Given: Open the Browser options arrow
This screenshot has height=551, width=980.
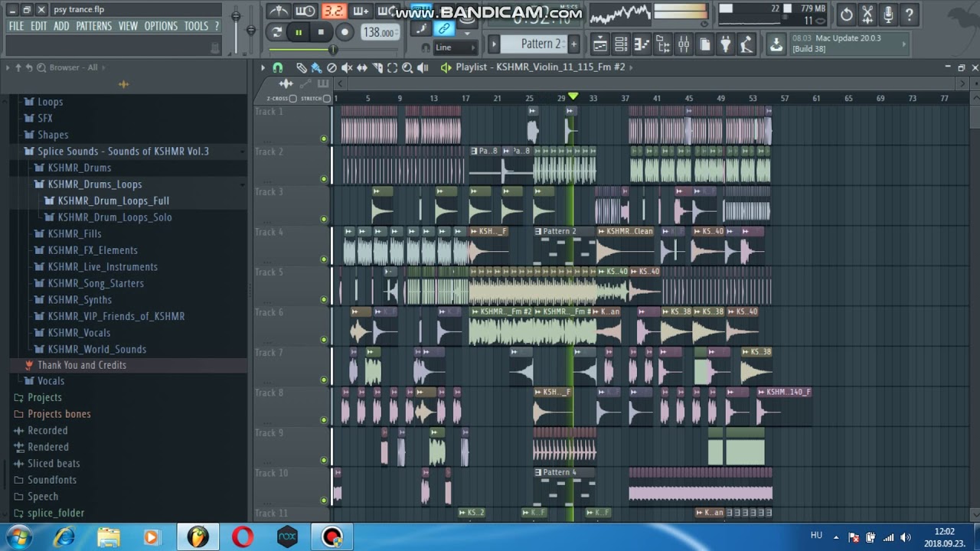Looking at the screenshot, I should click(x=8, y=67).
